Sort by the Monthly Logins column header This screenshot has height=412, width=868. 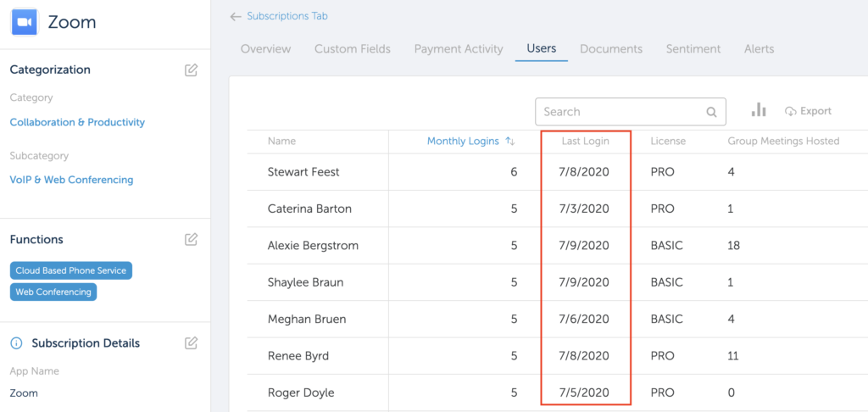pos(463,142)
